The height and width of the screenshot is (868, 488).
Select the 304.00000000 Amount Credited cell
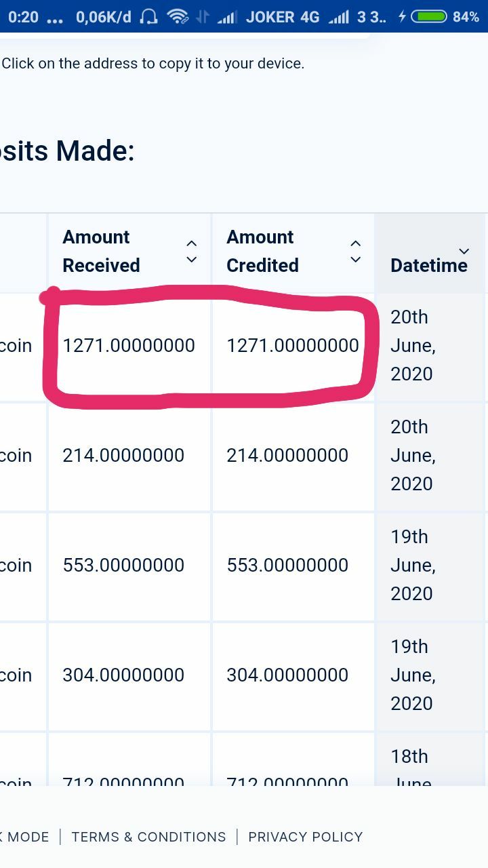pos(293,675)
